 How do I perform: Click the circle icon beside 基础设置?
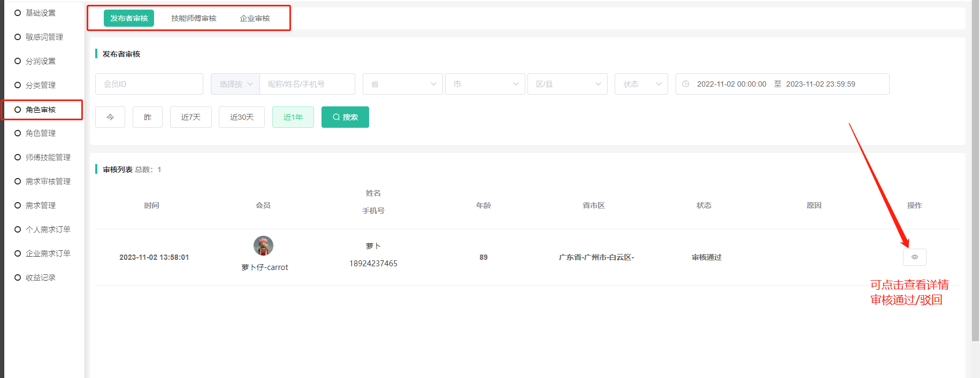coord(18,13)
